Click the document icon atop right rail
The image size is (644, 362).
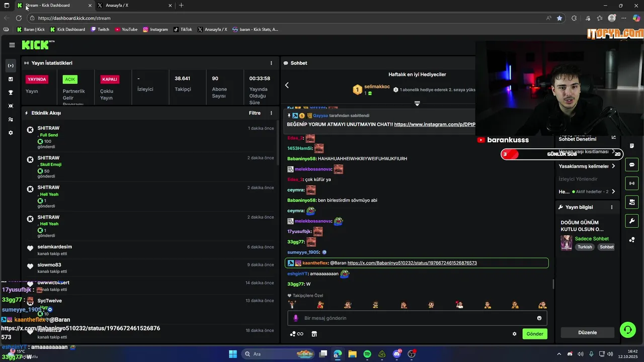click(632, 146)
